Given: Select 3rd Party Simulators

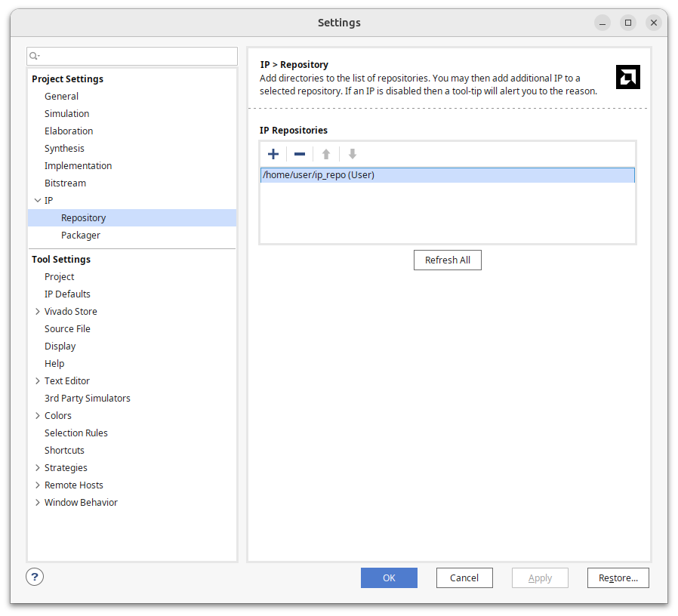Looking at the screenshot, I should 88,398.
